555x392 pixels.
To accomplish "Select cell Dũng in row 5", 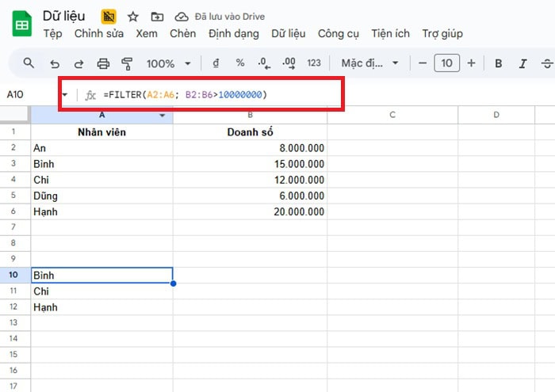I will [102, 196].
